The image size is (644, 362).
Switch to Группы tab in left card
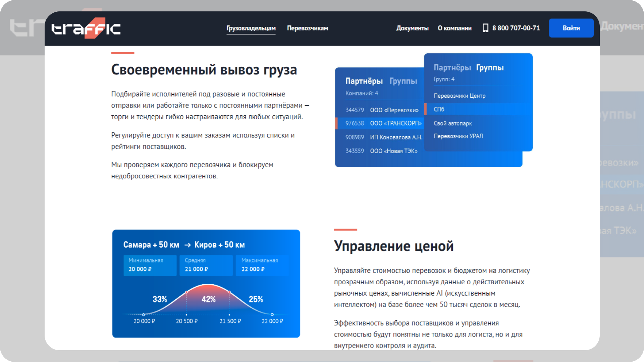[x=403, y=81]
